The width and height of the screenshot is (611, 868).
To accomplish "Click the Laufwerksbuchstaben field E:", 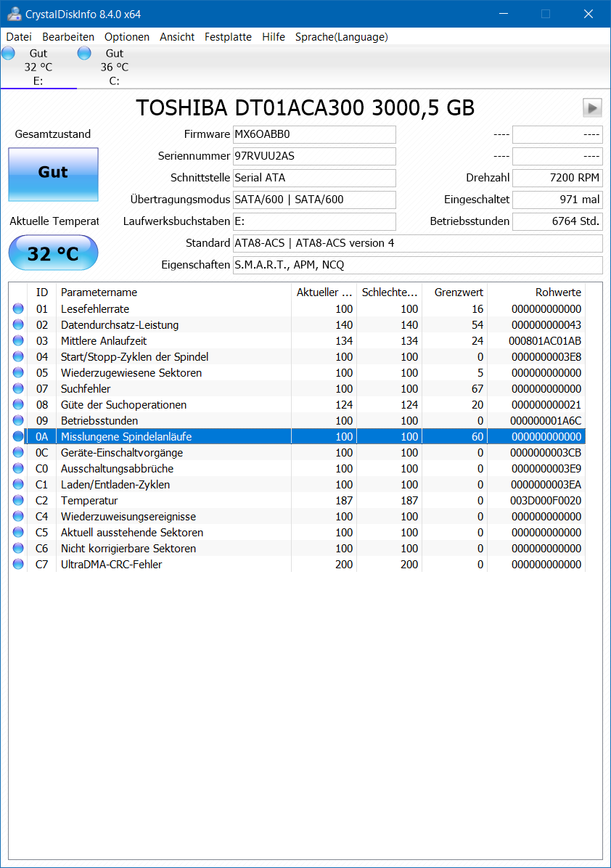I will coord(314,221).
